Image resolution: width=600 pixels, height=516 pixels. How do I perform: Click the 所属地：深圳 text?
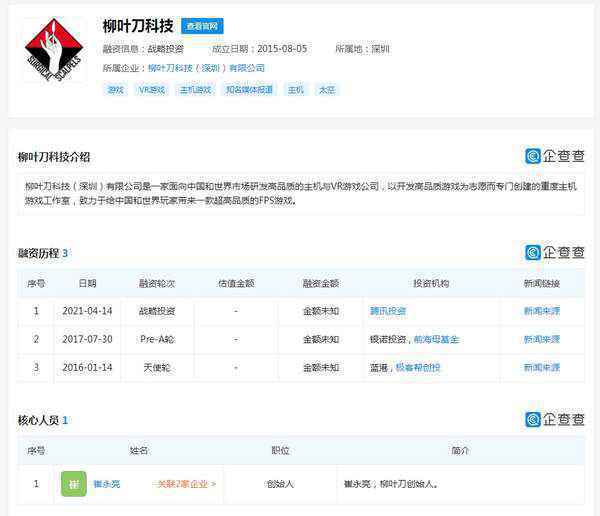362,49
